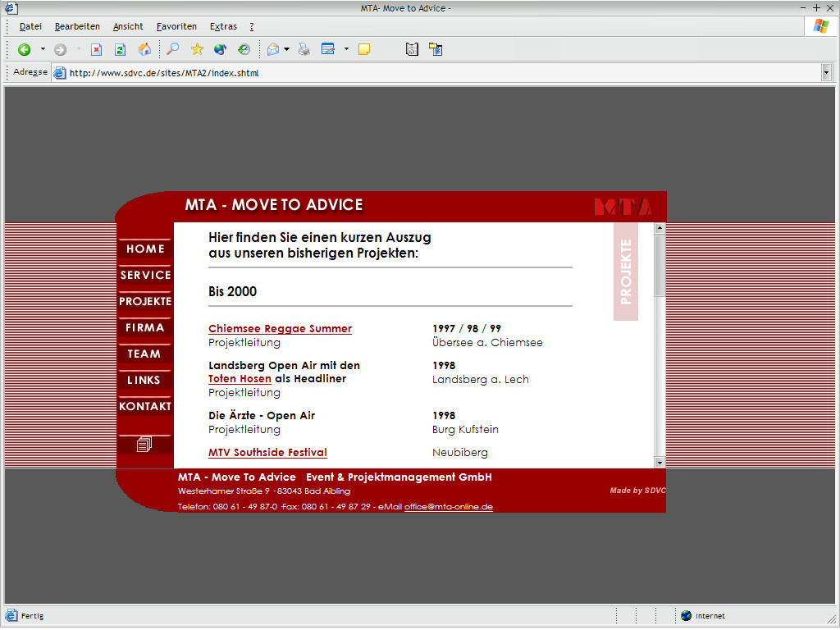This screenshot has height=630, width=840.
Task: Open the Extras menu
Action: [223, 27]
